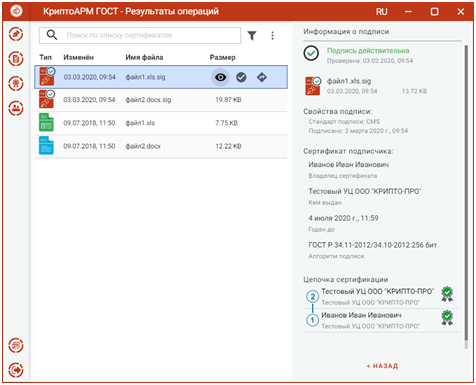Viewport: 476px width, 385px height.
Task: Click the green spreadsheet icon of файл1.xls
Action: pyautogui.click(x=46, y=122)
